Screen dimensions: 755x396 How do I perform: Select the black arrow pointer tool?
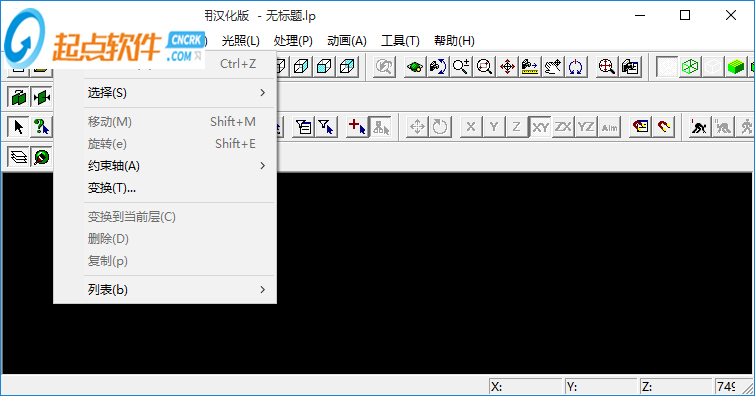point(18,127)
